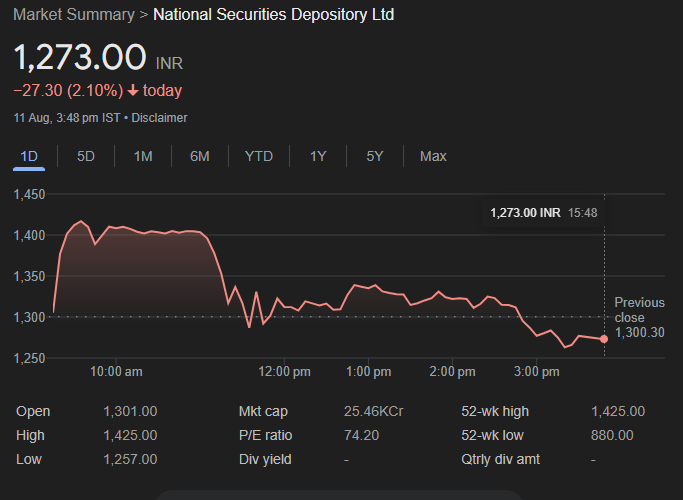Click the 52-wk low label
The image size is (683, 500).
492,436
